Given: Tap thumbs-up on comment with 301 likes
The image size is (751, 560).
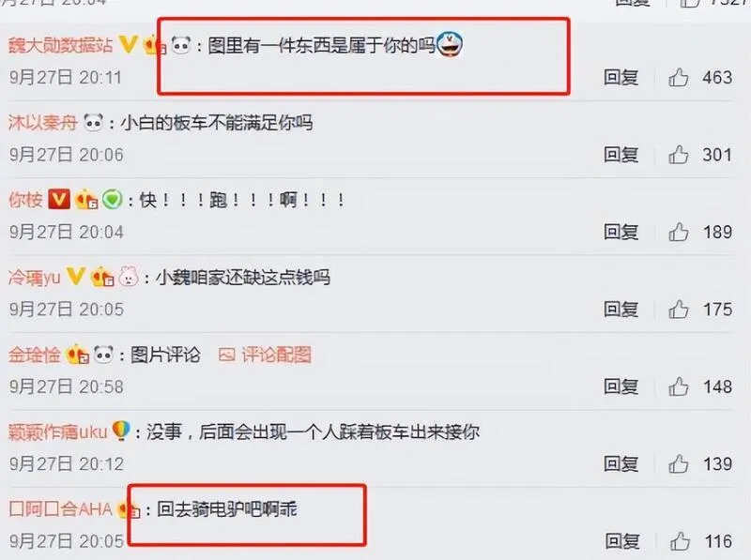Looking at the screenshot, I should [x=678, y=155].
